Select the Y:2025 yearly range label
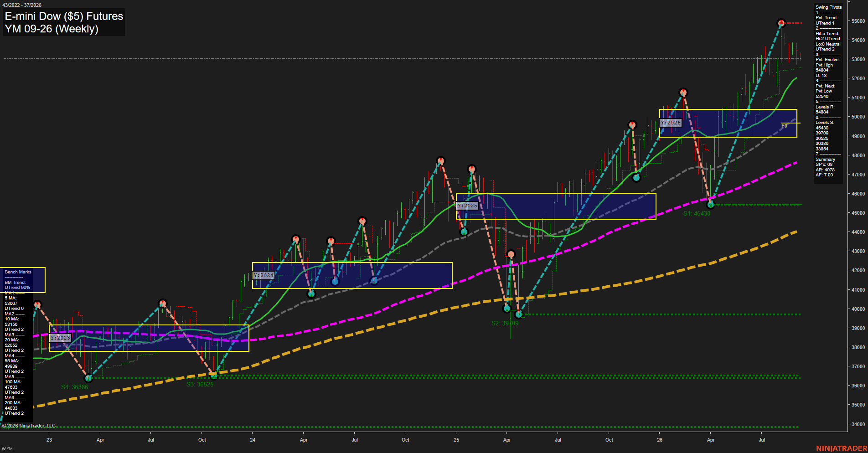This screenshot has height=453, width=868. coord(467,206)
